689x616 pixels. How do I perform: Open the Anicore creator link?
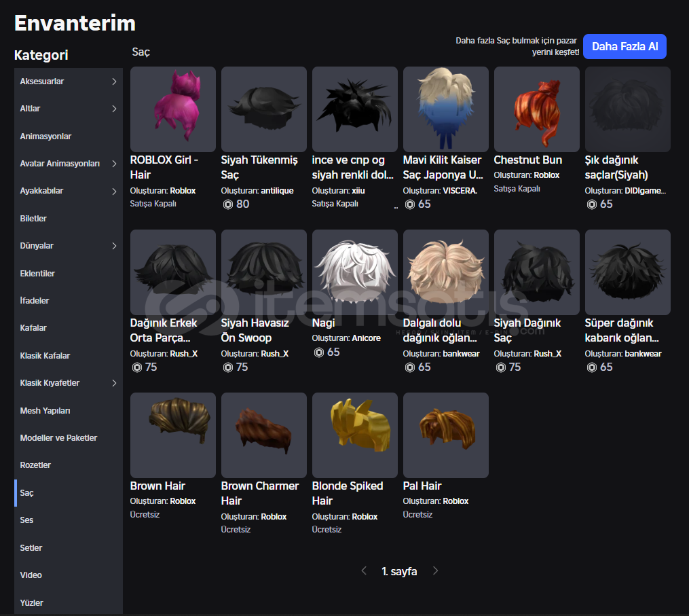[x=366, y=338]
